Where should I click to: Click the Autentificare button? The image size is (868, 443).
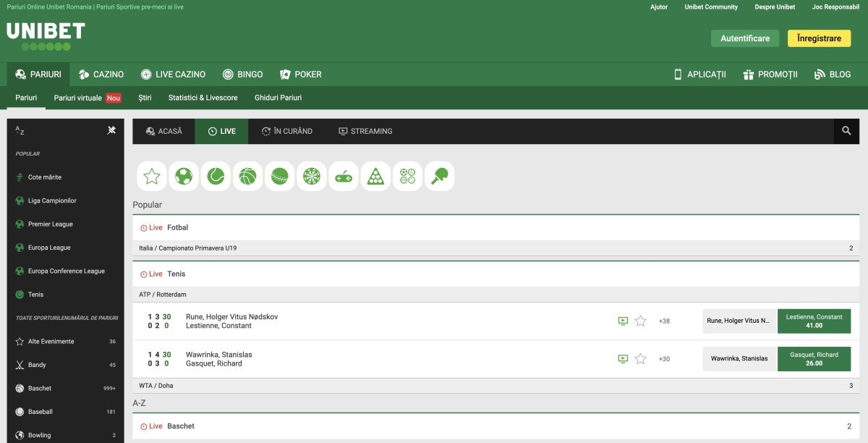point(745,38)
